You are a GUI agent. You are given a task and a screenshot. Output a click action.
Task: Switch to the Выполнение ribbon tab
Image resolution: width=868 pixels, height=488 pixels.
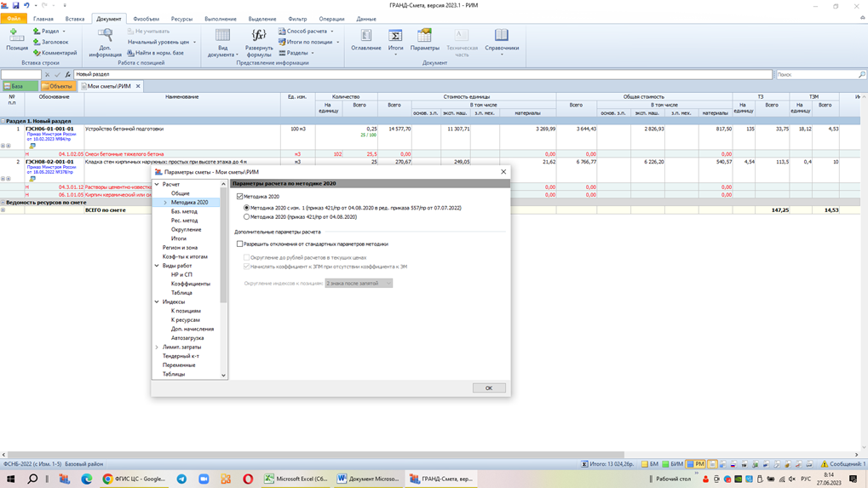(221, 19)
